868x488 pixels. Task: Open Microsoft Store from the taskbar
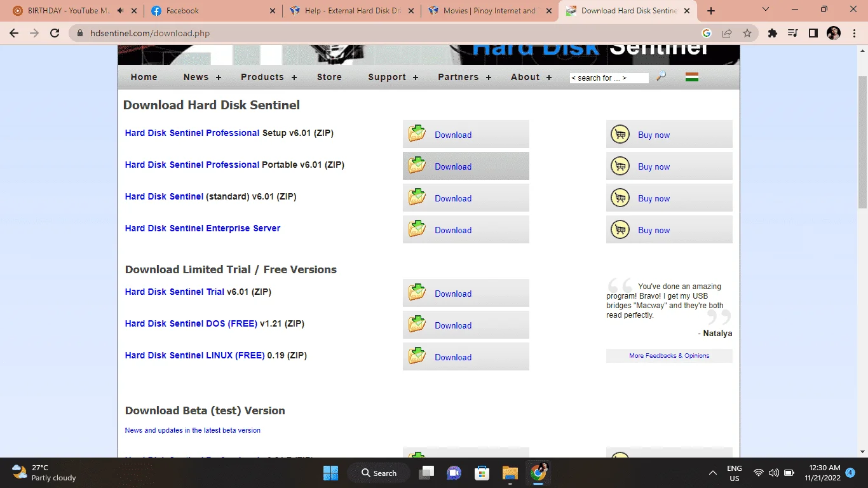pos(482,473)
